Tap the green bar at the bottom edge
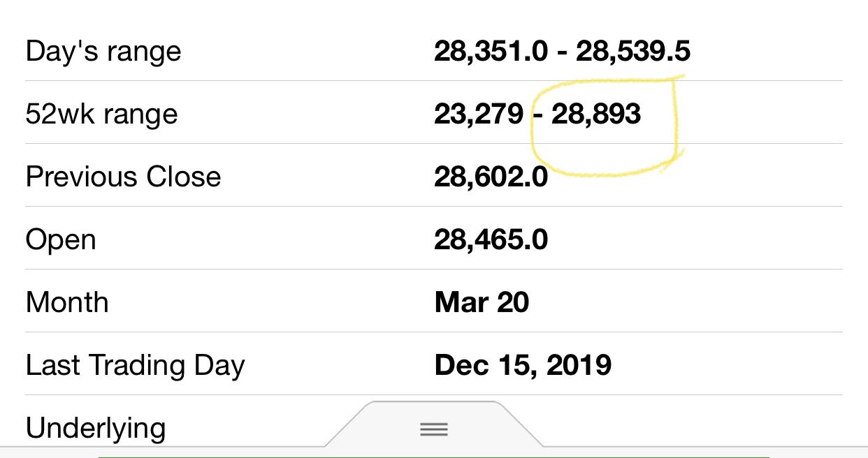 click(433, 457)
